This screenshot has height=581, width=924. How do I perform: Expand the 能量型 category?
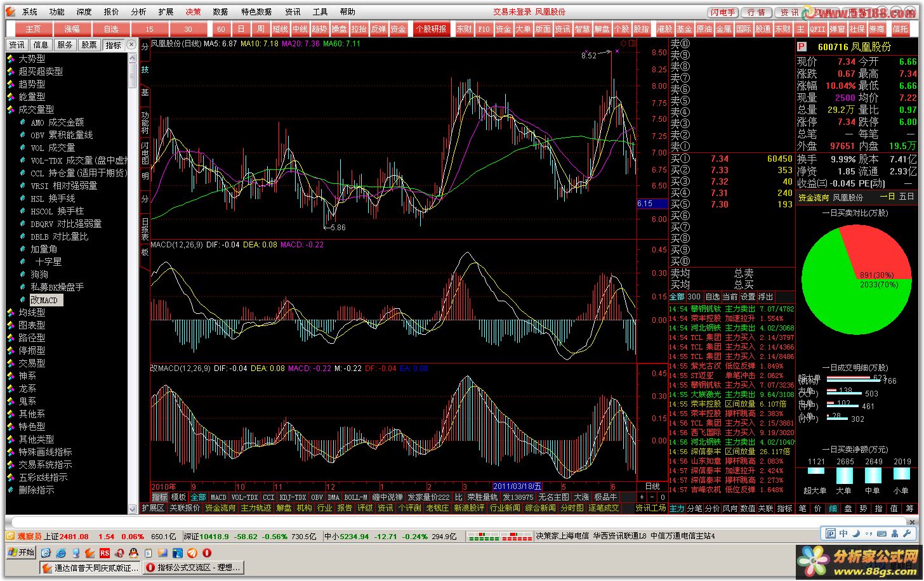tap(32, 96)
